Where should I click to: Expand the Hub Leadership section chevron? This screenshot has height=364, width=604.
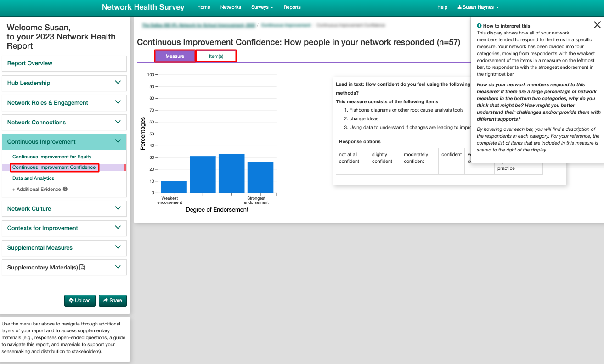118,83
